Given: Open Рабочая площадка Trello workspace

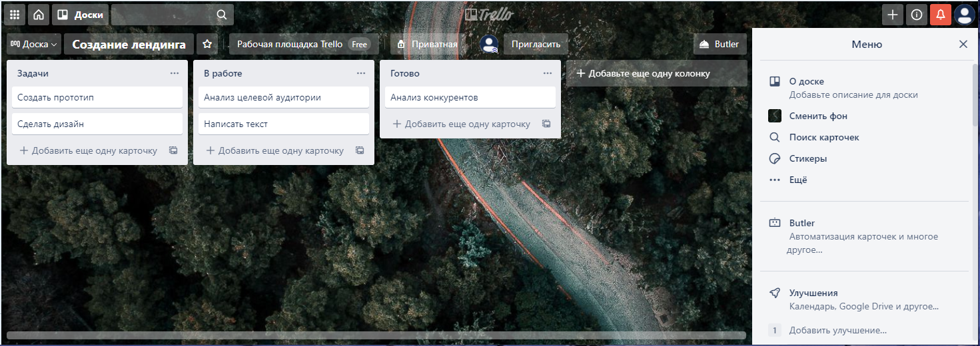Looking at the screenshot, I should tap(304, 44).
